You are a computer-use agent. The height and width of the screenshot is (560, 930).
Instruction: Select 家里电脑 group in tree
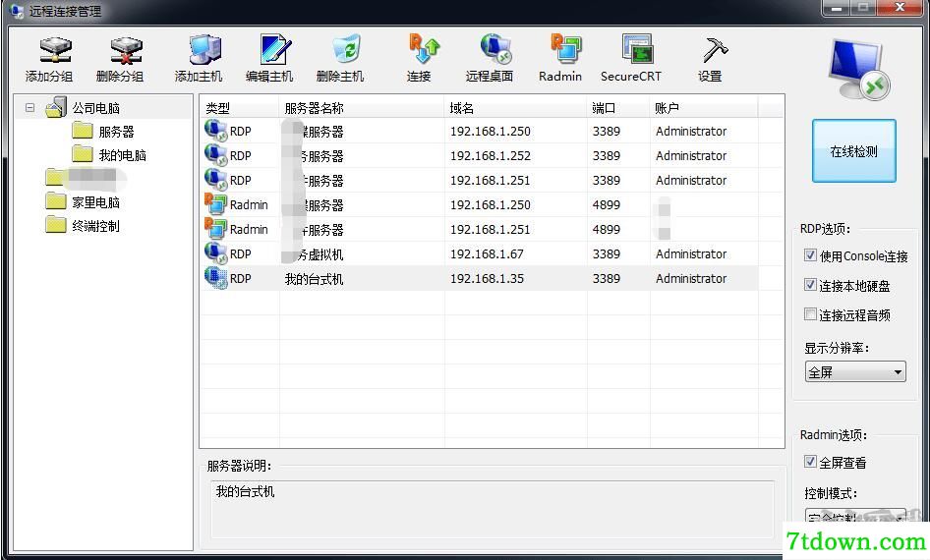tap(95, 202)
